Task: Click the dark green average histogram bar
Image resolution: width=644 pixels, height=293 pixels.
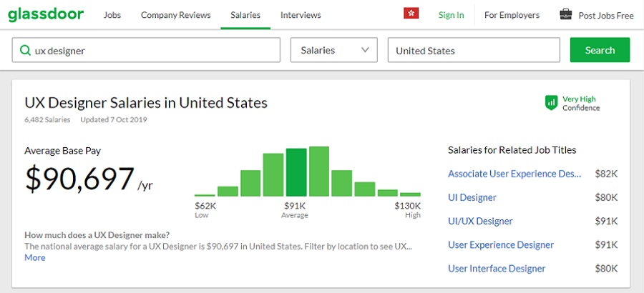Action: coord(296,172)
